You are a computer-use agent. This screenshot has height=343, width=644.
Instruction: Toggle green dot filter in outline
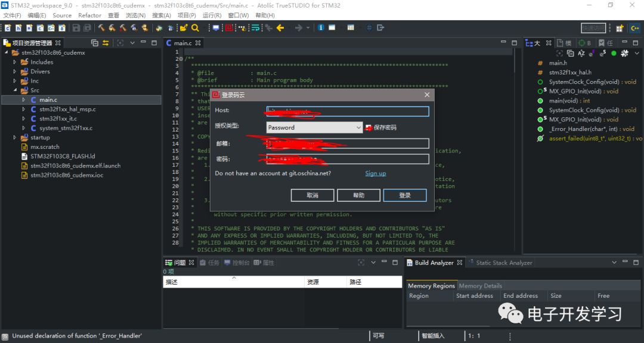[x=614, y=54]
